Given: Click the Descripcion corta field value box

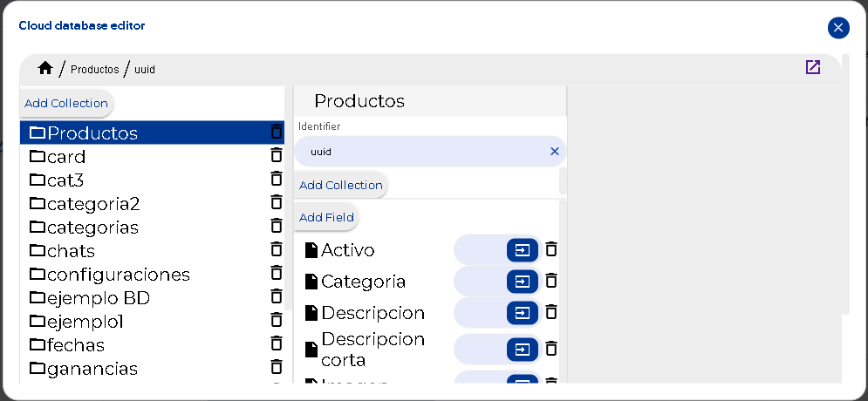Looking at the screenshot, I should [481, 349].
